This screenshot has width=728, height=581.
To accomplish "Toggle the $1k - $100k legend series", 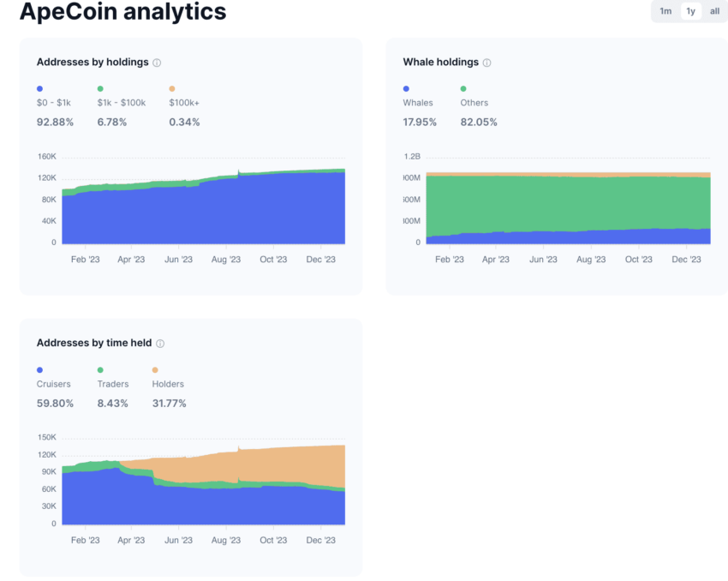I will click(x=121, y=103).
